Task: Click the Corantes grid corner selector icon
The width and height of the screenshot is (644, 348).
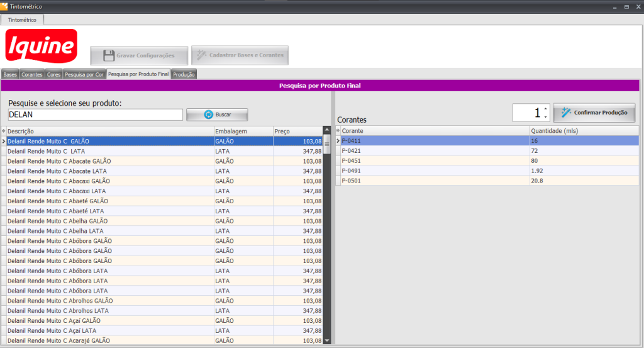Action: (338, 131)
